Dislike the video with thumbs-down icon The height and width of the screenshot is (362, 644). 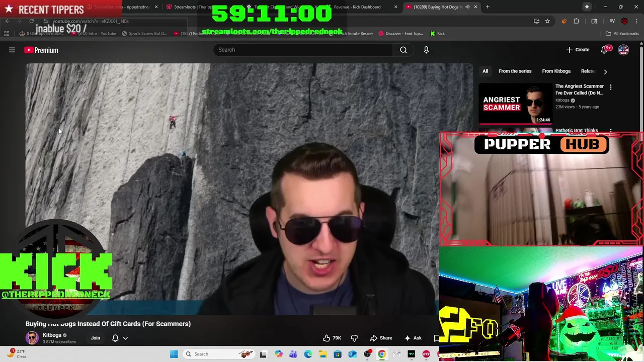coord(354,338)
